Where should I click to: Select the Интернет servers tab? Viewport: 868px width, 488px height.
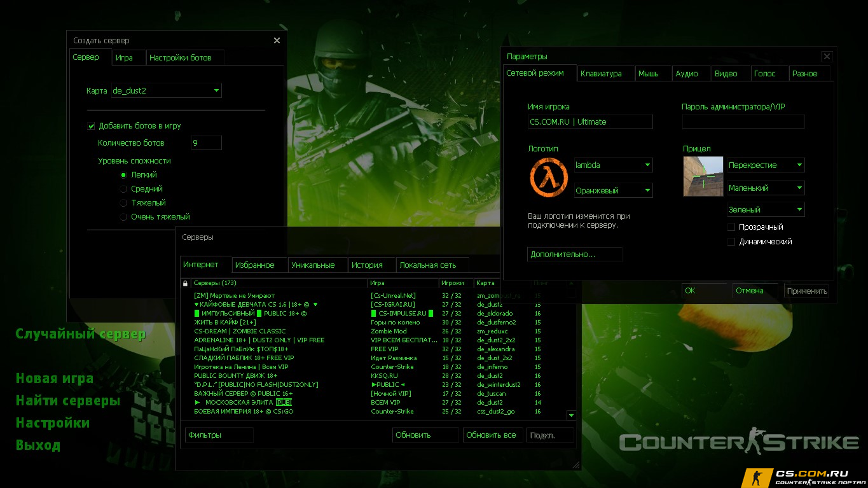click(x=205, y=265)
